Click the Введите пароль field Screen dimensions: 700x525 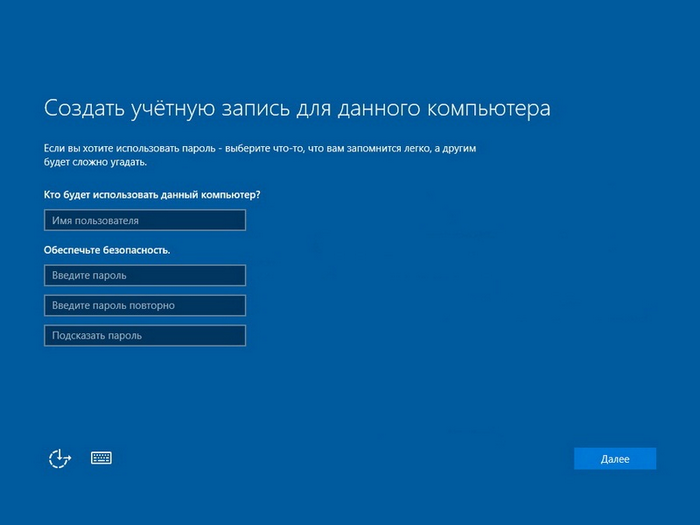point(145,275)
